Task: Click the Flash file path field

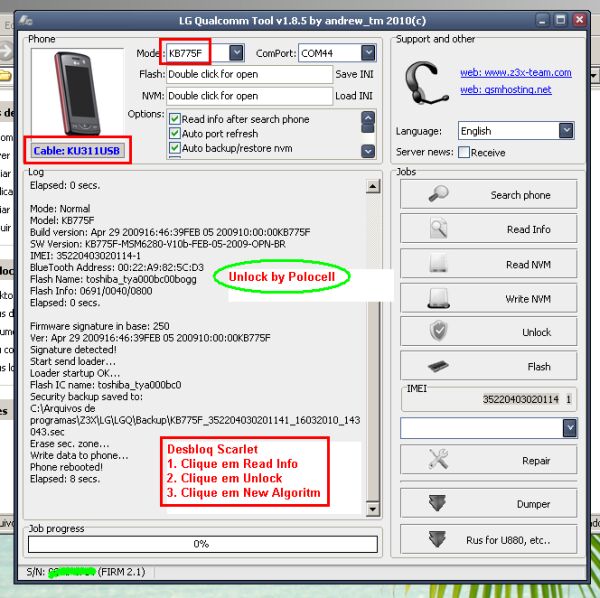Action: click(249, 74)
